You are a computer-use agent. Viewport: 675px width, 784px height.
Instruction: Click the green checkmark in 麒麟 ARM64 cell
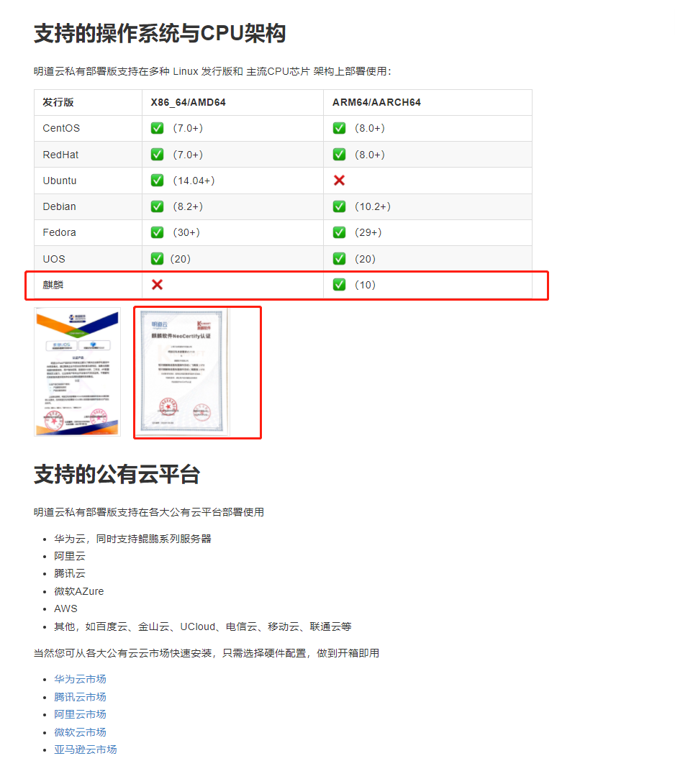(339, 285)
